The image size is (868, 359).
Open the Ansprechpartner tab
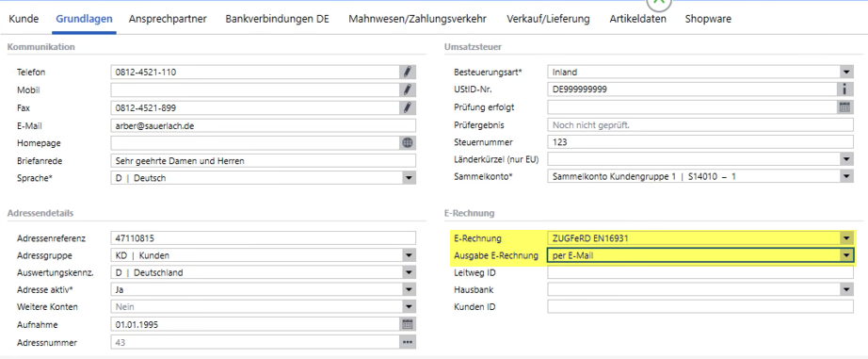coord(168,19)
